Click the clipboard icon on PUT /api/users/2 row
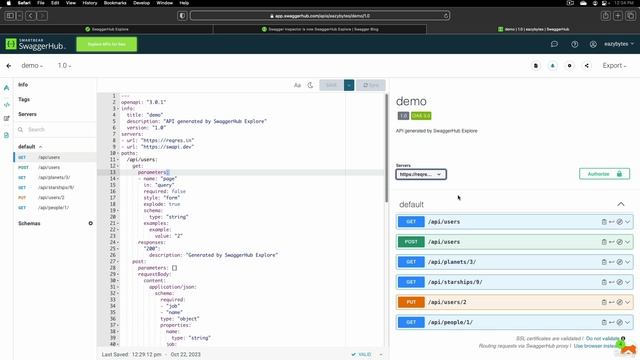 pyautogui.click(x=604, y=302)
